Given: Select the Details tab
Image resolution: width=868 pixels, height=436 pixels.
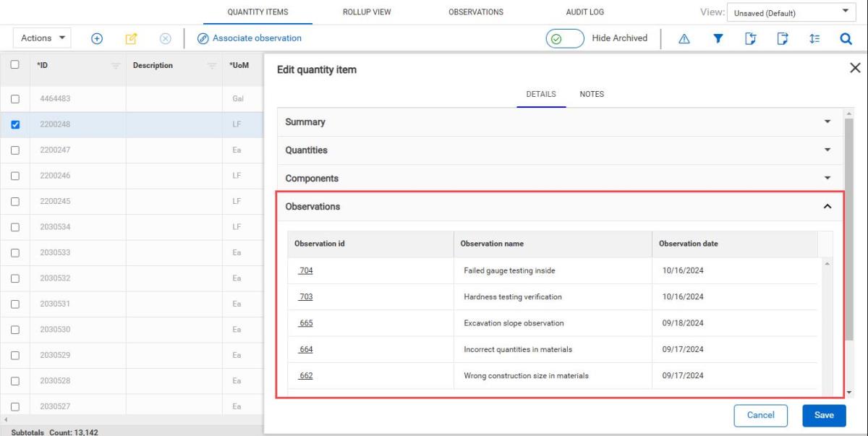Looking at the screenshot, I should [541, 94].
